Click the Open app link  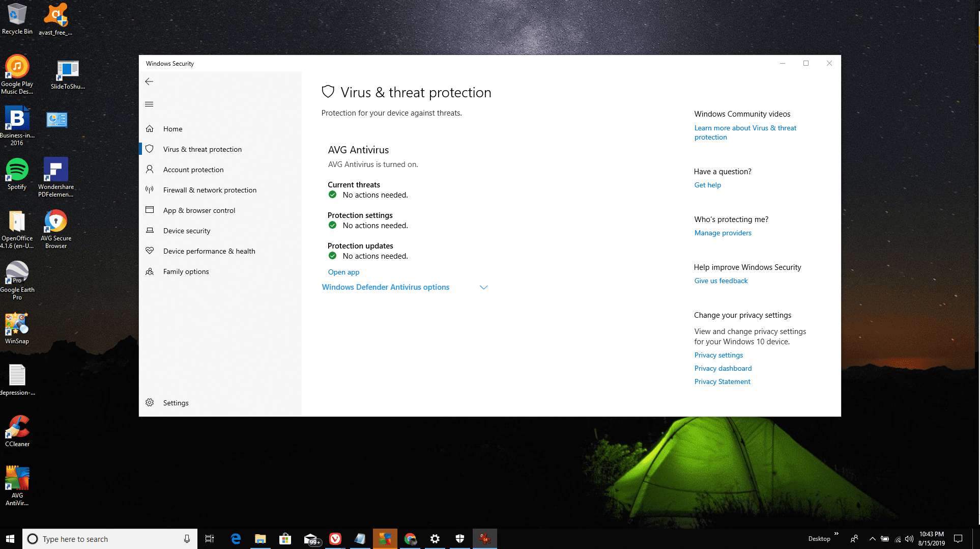point(343,272)
